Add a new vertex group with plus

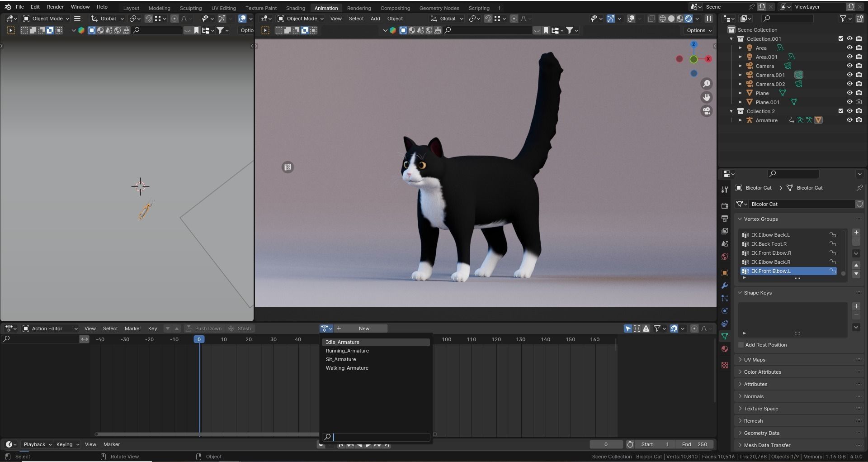pyautogui.click(x=856, y=233)
